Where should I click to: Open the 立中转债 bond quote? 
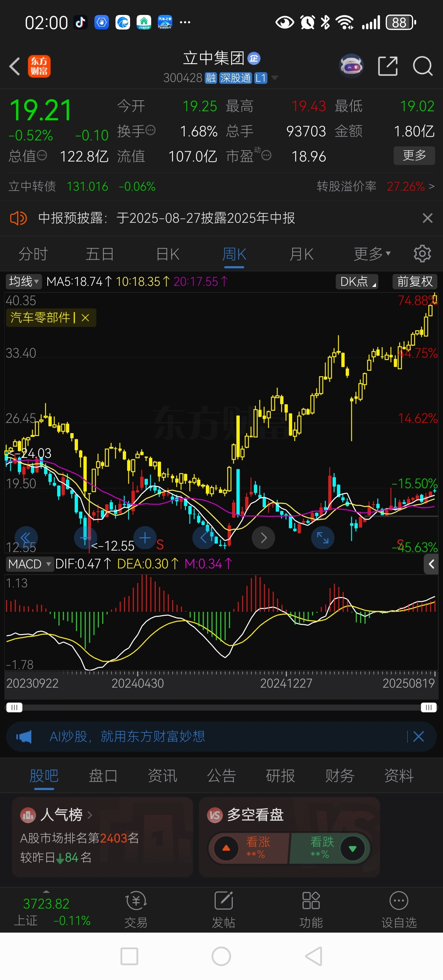point(82,186)
